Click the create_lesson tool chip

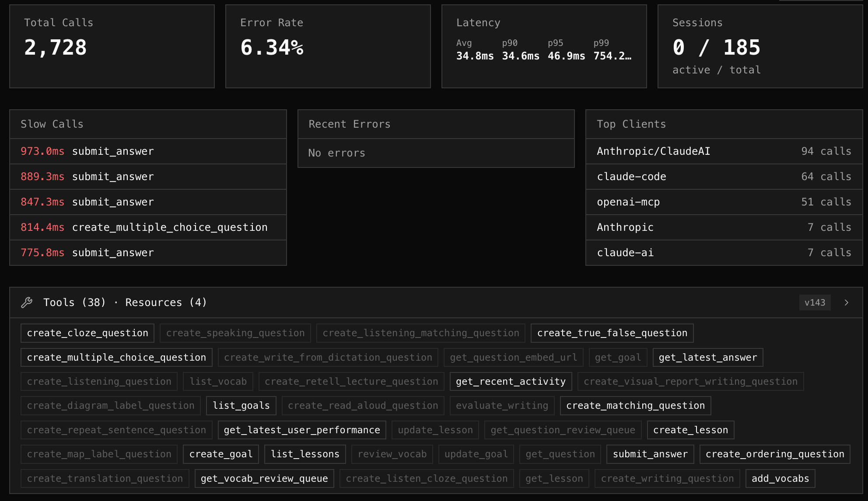pos(690,430)
